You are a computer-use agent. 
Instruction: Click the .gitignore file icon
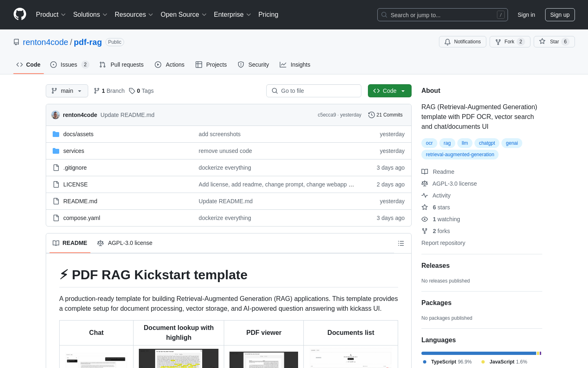(x=56, y=168)
